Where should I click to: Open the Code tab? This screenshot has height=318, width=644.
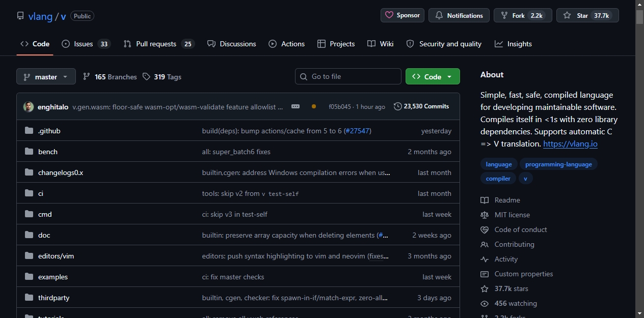pyautogui.click(x=35, y=44)
